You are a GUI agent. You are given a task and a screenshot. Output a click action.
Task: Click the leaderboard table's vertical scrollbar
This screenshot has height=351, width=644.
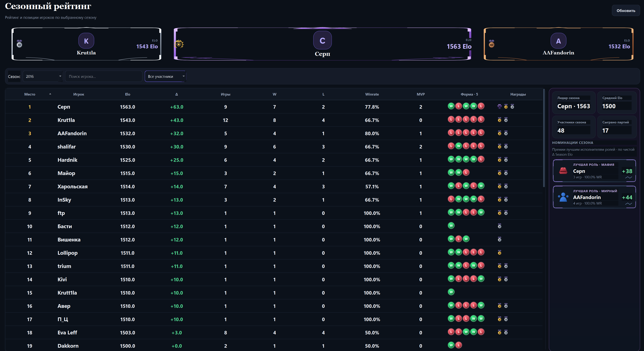coord(544,138)
